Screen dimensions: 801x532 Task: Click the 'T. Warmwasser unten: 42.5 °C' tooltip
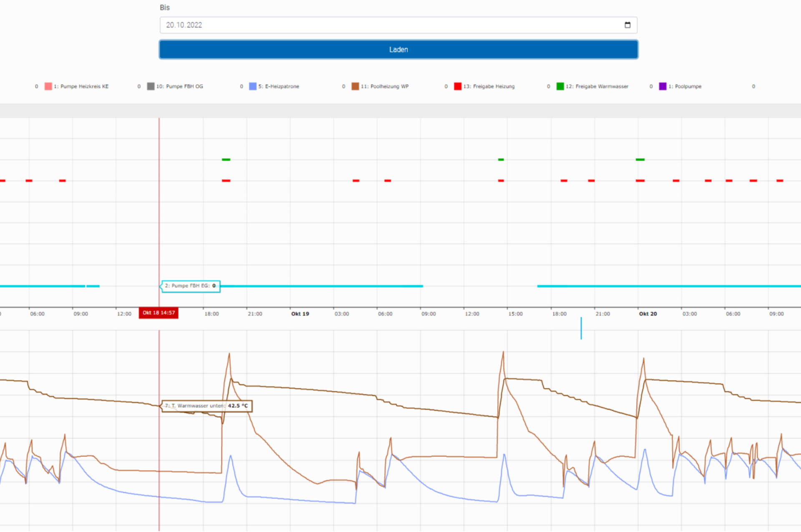pos(207,406)
